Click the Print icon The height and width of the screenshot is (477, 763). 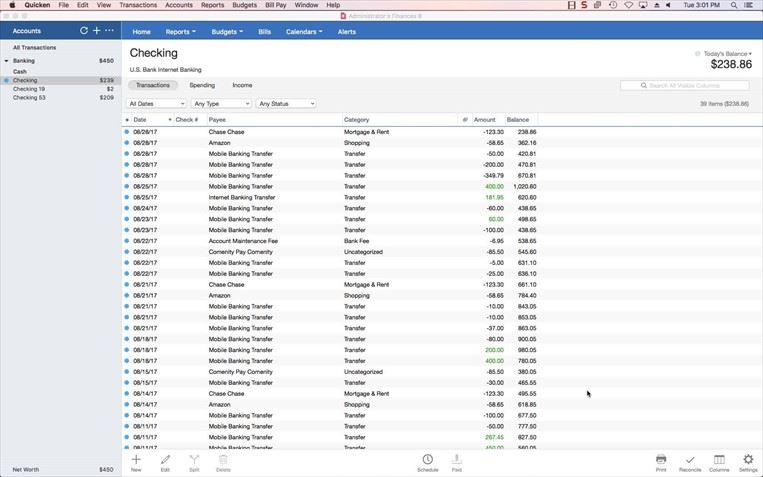[661, 460]
